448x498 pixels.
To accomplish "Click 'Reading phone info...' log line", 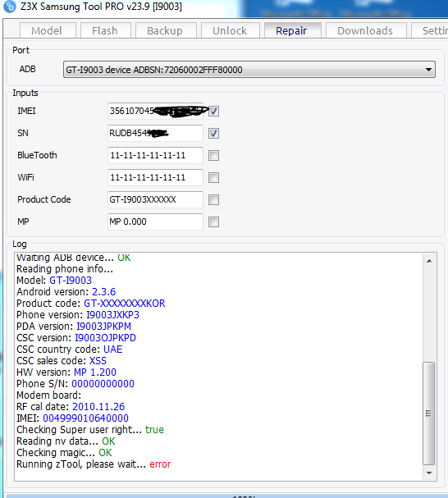I will 65,269.
